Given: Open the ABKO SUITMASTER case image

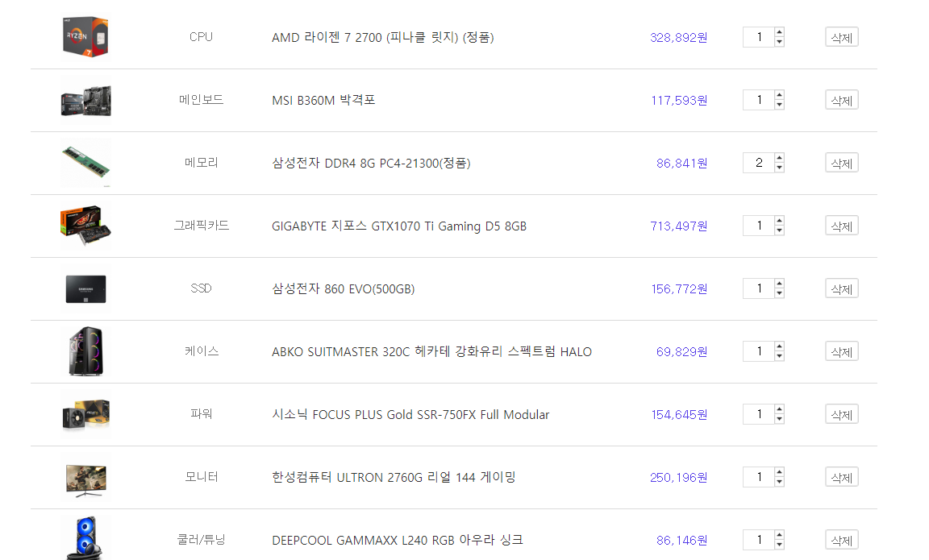Looking at the screenshot, I should [x=85, y=351].
